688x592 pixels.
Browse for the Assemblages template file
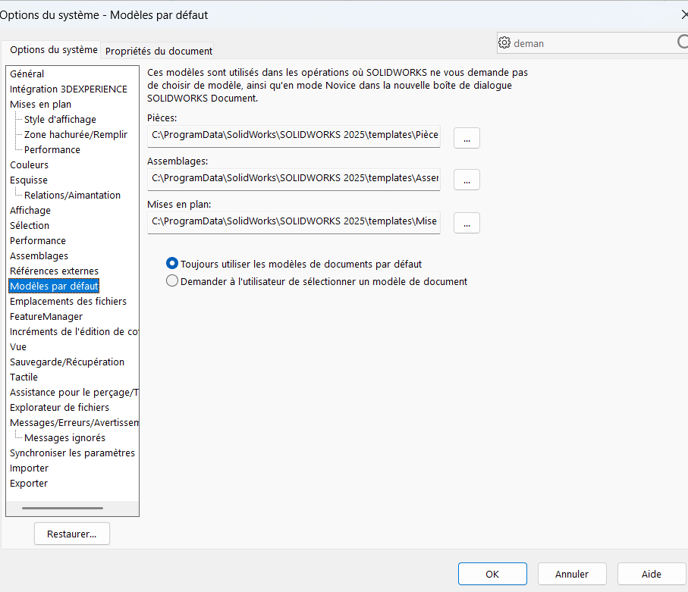coord(466,180)
